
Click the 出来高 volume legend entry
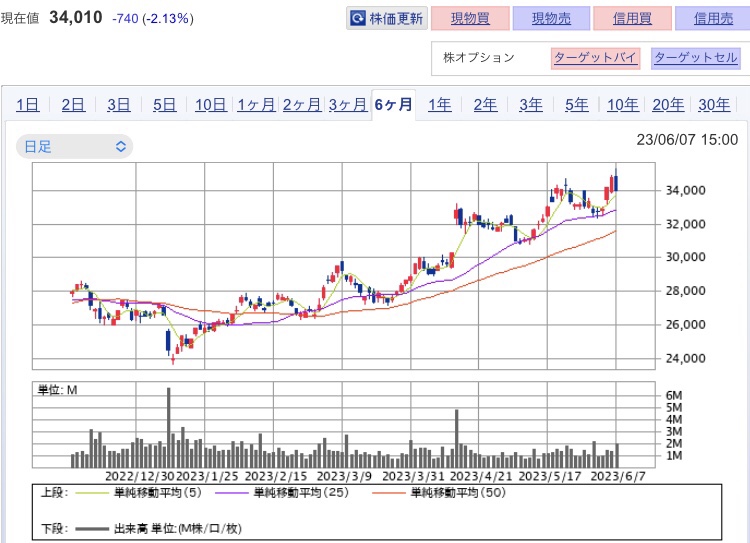(158, 529)
